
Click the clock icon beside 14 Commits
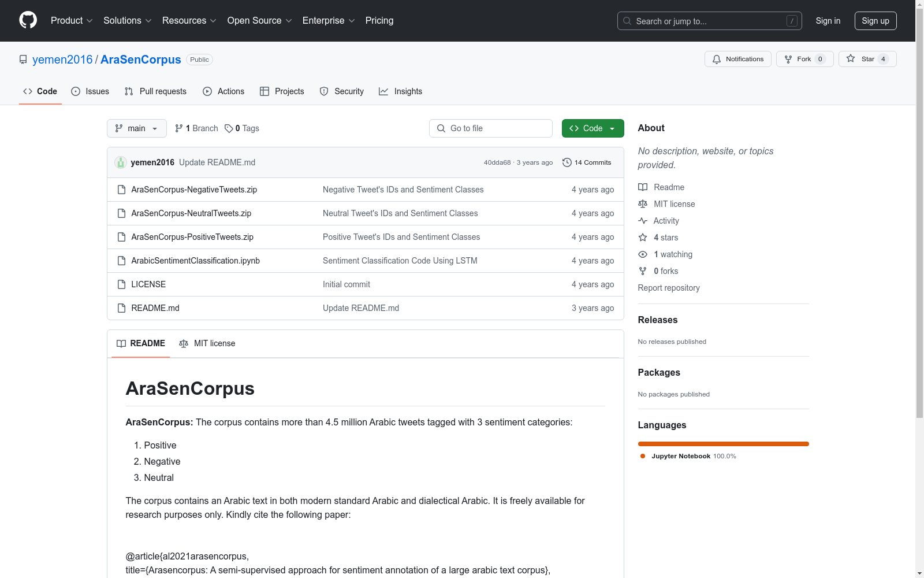coord(567,162)
